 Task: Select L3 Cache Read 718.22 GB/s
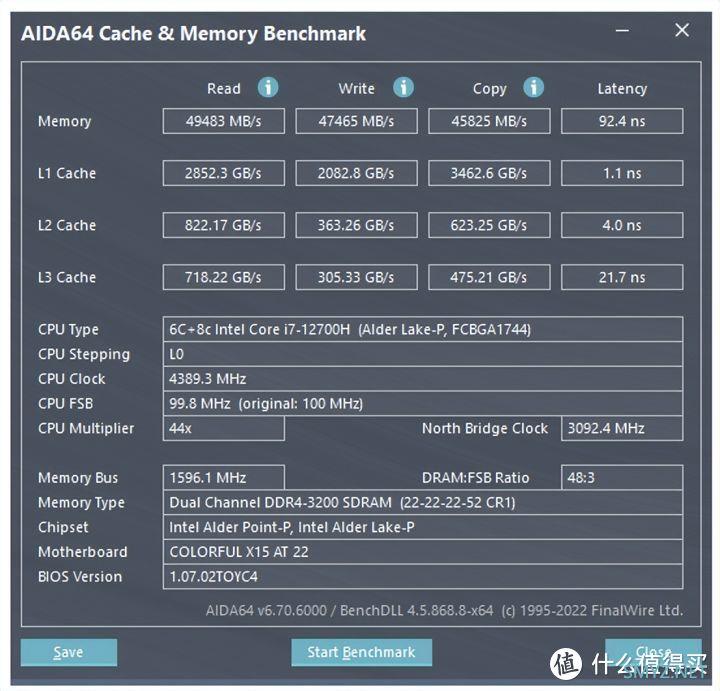(224, 277)
